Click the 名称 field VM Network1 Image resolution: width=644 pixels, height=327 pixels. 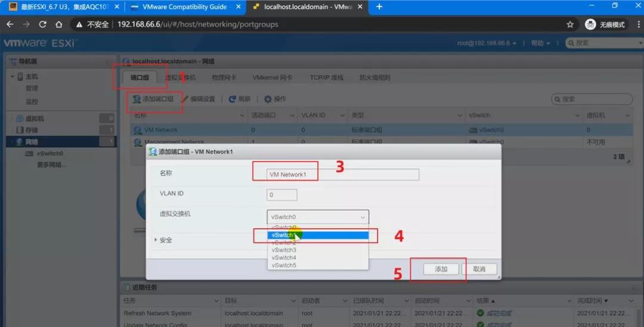tap(343, 175)
